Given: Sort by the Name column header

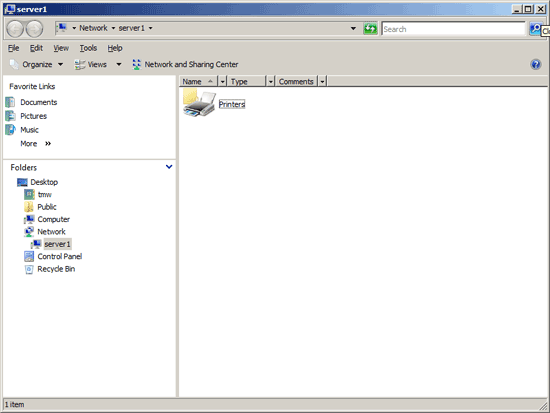Looking at the screenshot, I should click(199, 82).
